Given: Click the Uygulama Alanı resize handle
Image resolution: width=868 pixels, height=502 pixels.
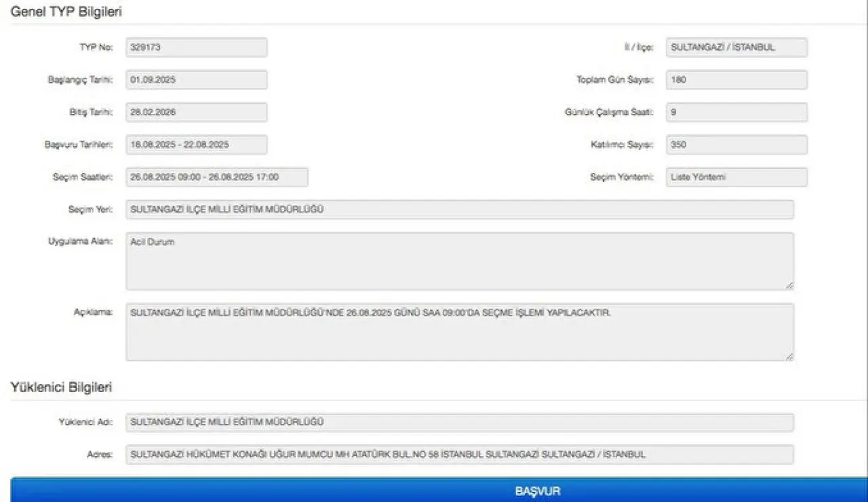Looking at the screenshot, I should [x=789, y=286].
